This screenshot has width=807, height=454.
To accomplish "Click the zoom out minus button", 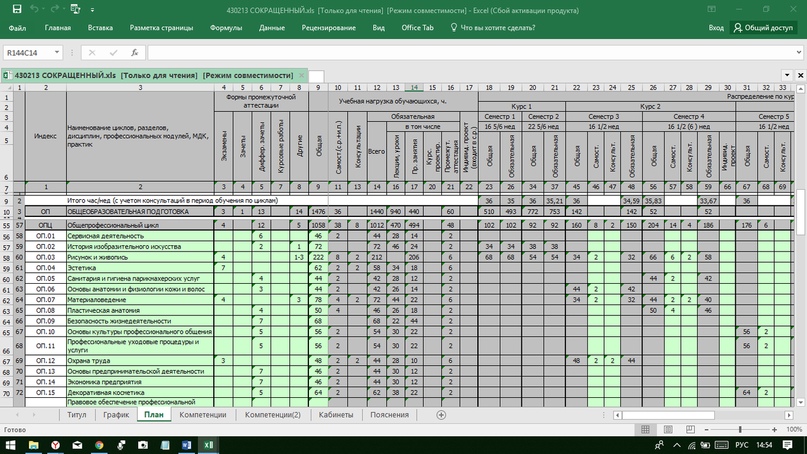I will coord(707,429).
